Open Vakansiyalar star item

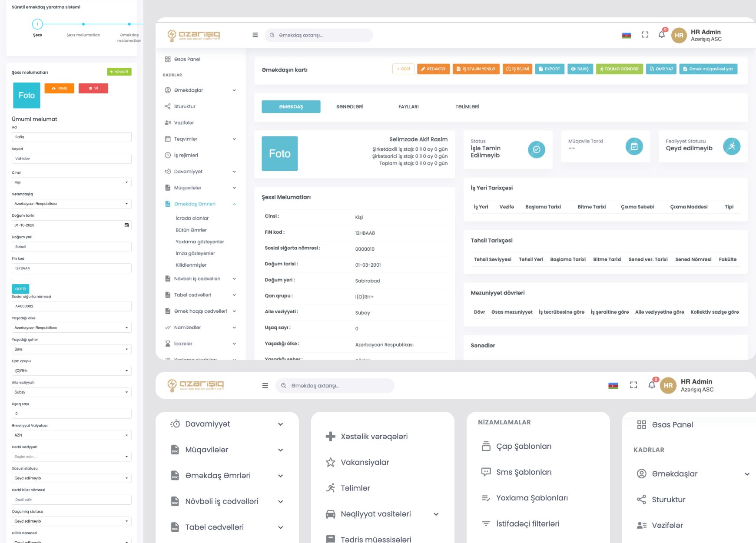pyautogui.click(x=358, y=462)
